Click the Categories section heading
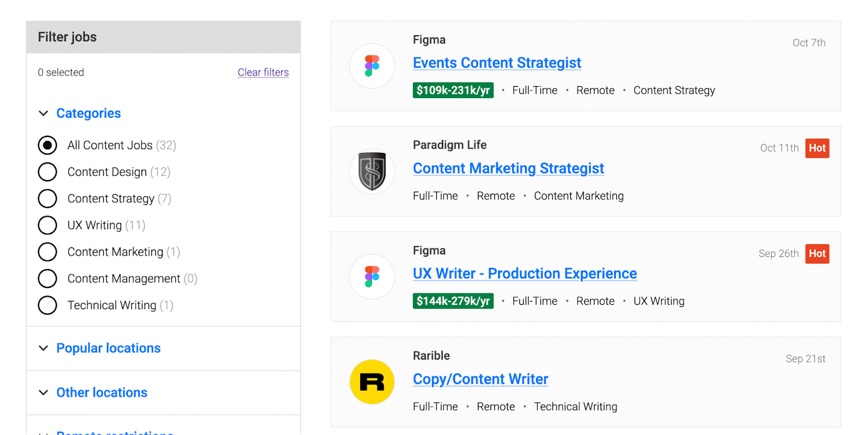Screen dimensions: 868x435 (88, 113)
